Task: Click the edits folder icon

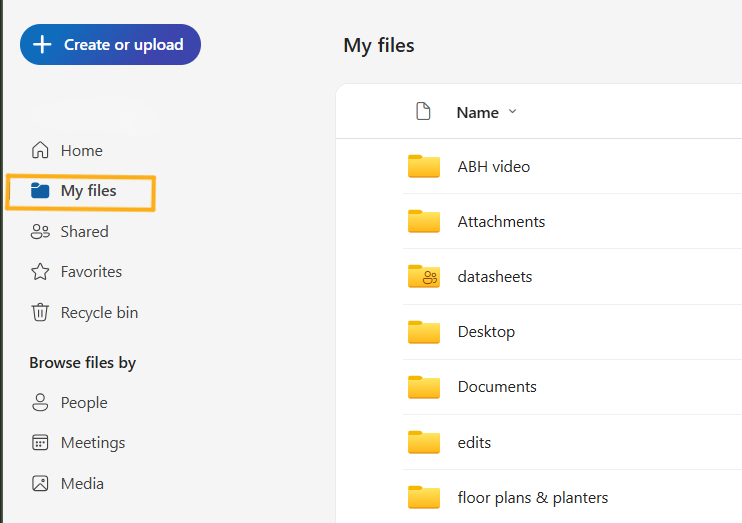Action: coord(424,442)
